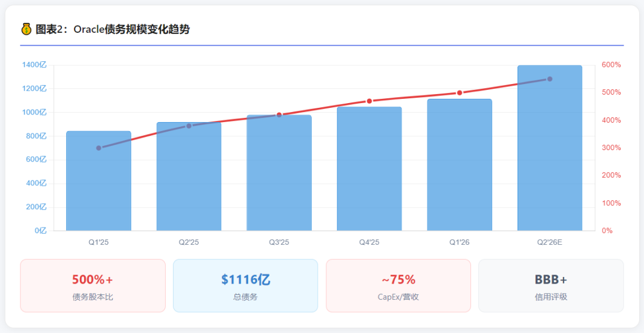This screenshot has width=644, height=333.
Task: Click the 800亿 left axis label
Action: [36, 136]
